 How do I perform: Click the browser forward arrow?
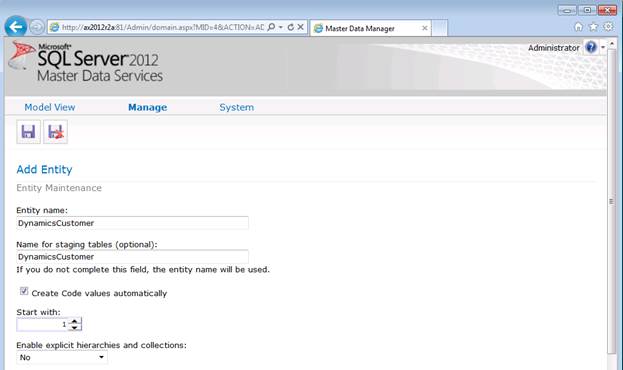click(37, 27)
